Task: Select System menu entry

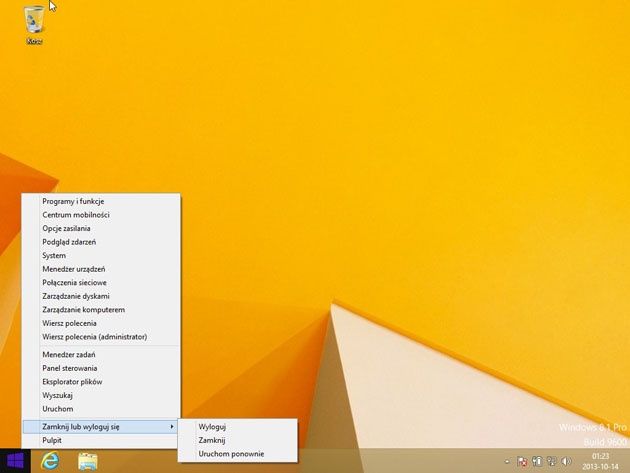Action: click(x=102, y=256)
